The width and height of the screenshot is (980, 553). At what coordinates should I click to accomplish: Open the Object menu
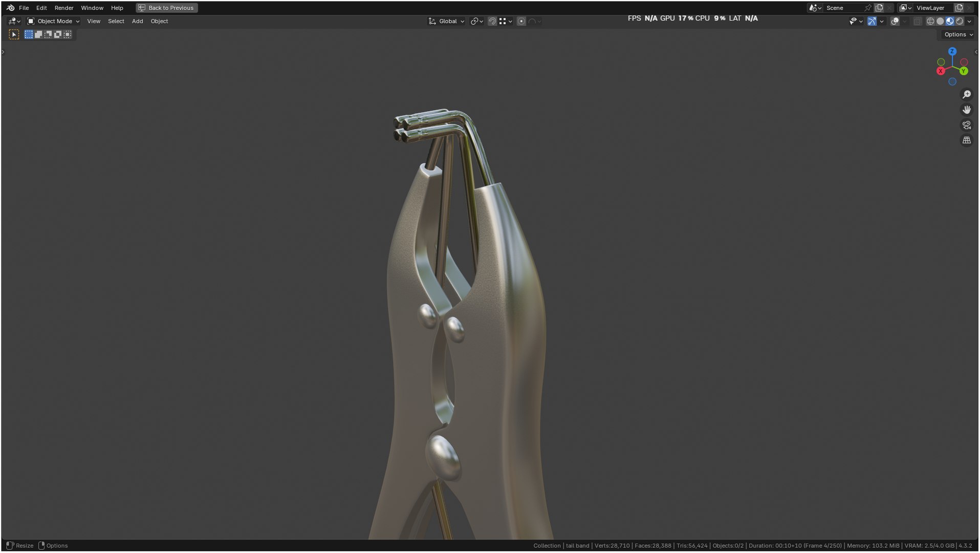click(159, 21)
